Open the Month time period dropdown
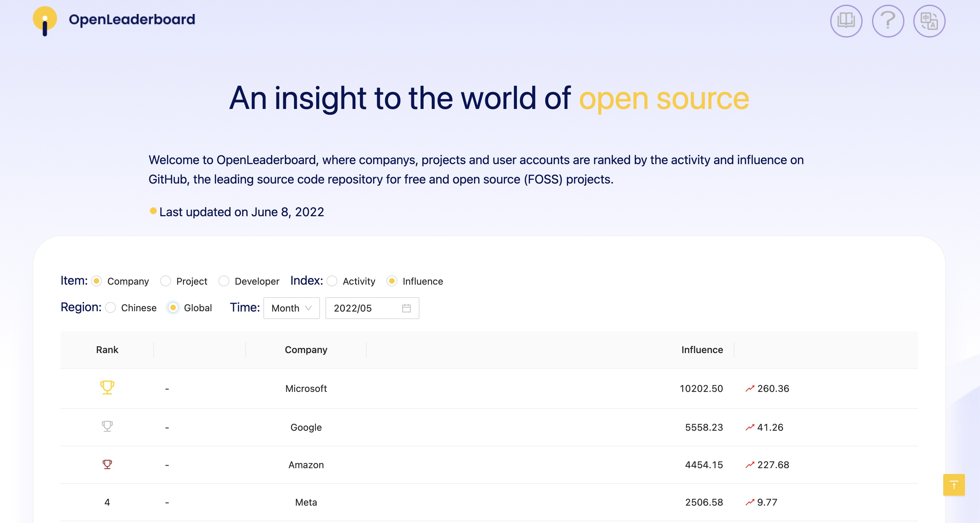Image resolution: width=980 pixels, height=523 pixels. coord(291,308)
